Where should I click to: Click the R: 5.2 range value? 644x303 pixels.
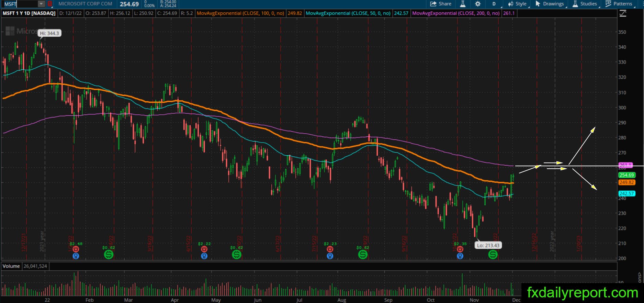click(187, 13)
